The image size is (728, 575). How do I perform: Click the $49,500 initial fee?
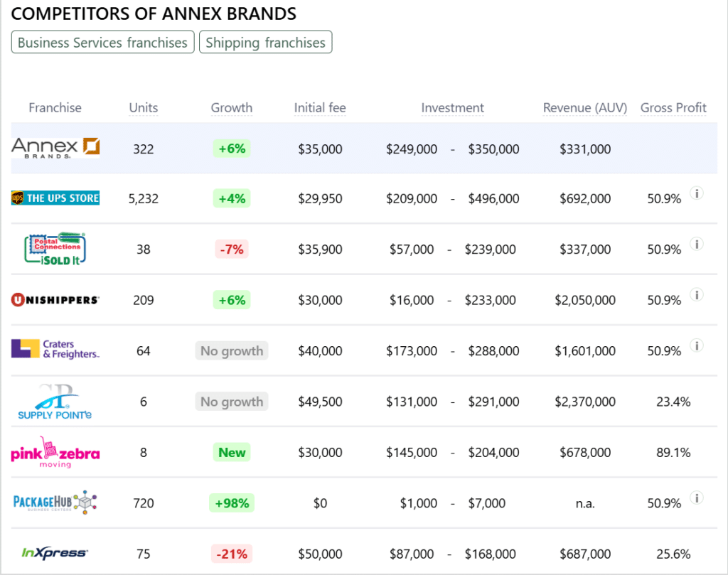(x=320, y=402)
